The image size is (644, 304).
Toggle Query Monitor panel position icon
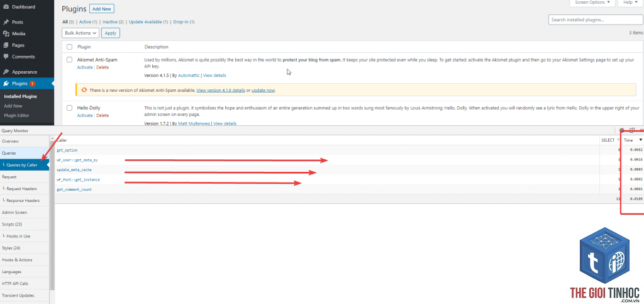[633, 130]
